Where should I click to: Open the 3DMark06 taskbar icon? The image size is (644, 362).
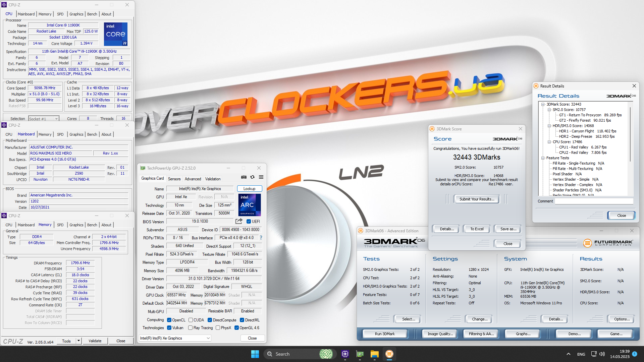point(389,354)
